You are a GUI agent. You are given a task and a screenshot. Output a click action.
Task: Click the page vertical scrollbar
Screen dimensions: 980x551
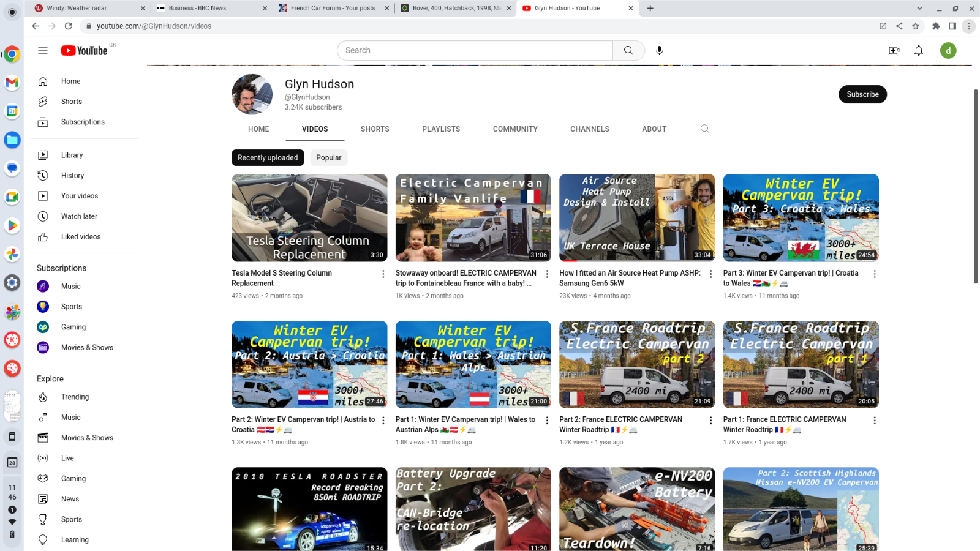[976, 186]
